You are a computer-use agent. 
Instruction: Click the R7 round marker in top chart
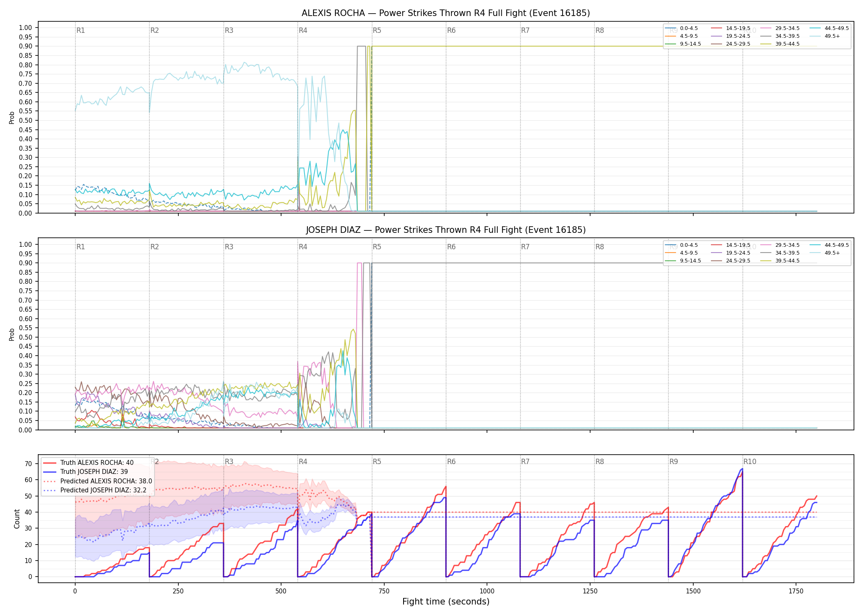coord(525,30)
